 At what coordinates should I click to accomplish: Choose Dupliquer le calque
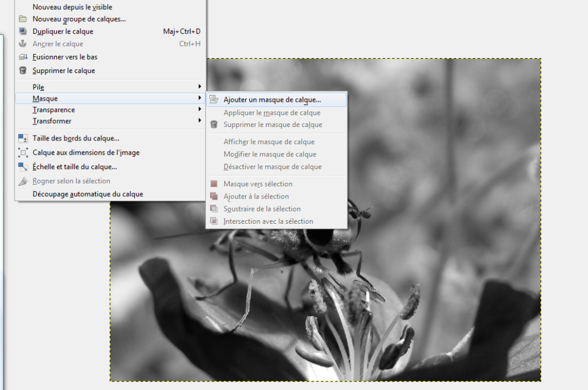click(110, 31)
